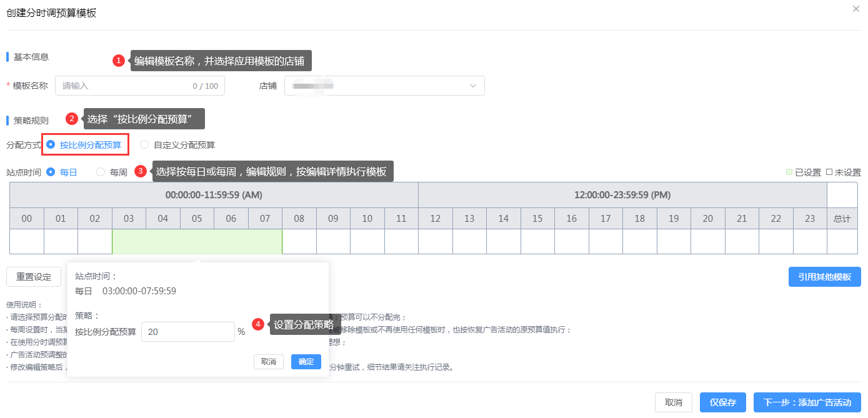Click the red step 1 annotation badge
This screenshot has width=868, height=418.
tap(118, 61)
